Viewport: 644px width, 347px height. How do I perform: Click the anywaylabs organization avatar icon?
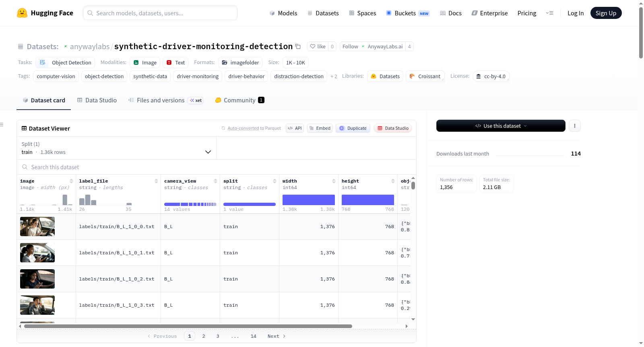coord(66,46)
